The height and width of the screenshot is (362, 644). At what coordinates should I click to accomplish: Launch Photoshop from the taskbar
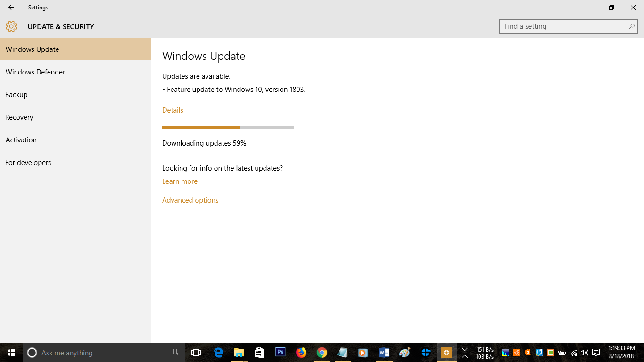coord(280,352)
